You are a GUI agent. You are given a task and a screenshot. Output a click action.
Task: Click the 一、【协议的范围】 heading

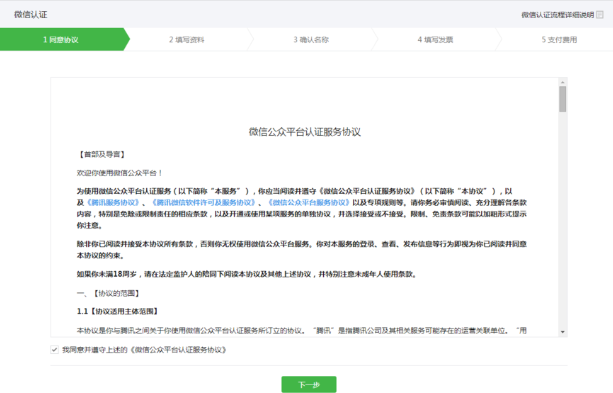pyautogui.click(x=108, y=293)
